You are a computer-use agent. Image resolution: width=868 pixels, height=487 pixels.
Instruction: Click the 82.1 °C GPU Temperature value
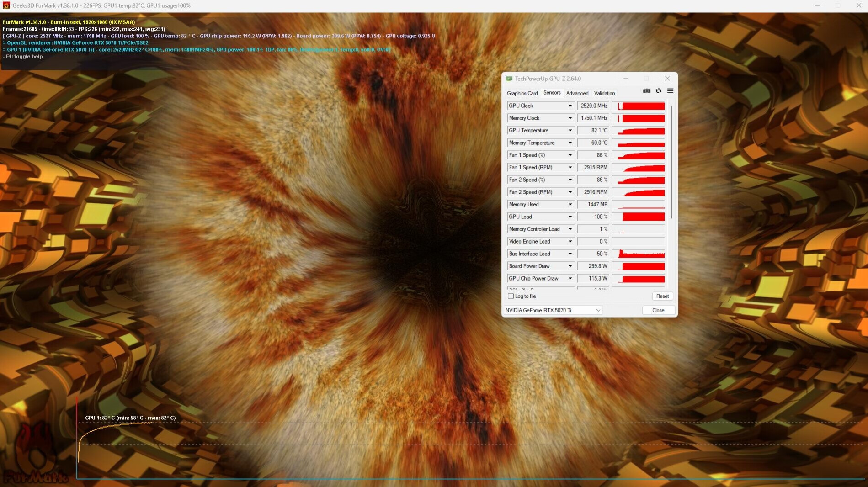(x=593, y=130)
